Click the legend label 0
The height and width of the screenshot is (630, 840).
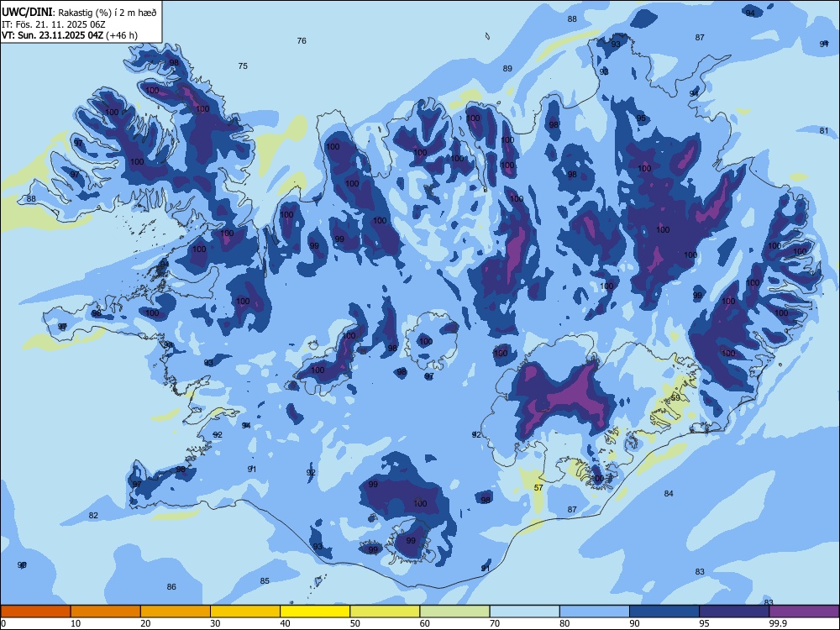click(x=3, y=623)
